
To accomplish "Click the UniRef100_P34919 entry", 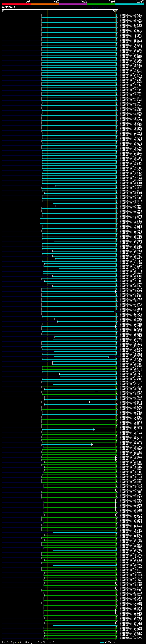I will pos(131,294).
